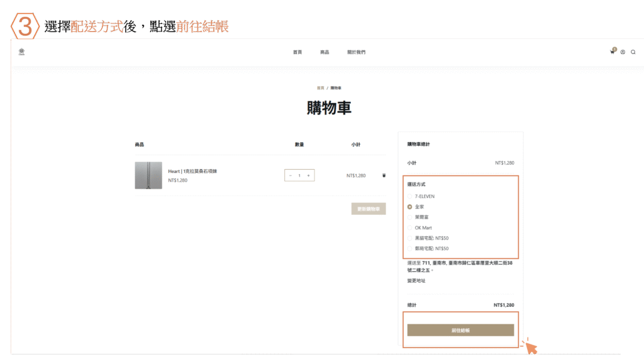Decrease quantity with the minus button

tap(290, 175)
